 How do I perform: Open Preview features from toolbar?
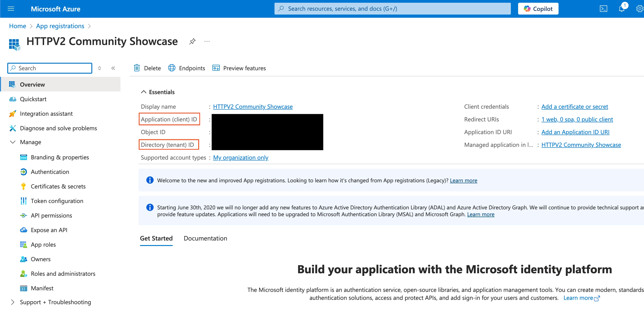[x=239, y=68]
